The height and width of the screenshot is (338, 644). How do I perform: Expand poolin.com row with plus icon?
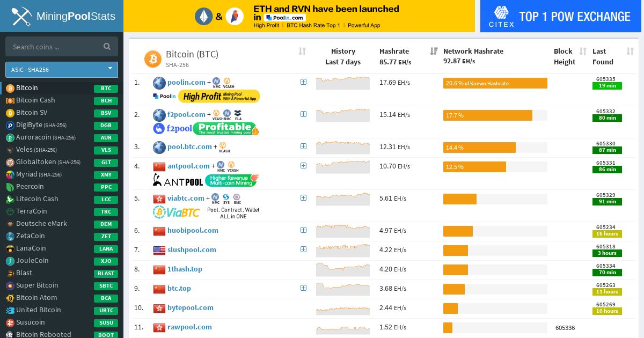point(304,82)
